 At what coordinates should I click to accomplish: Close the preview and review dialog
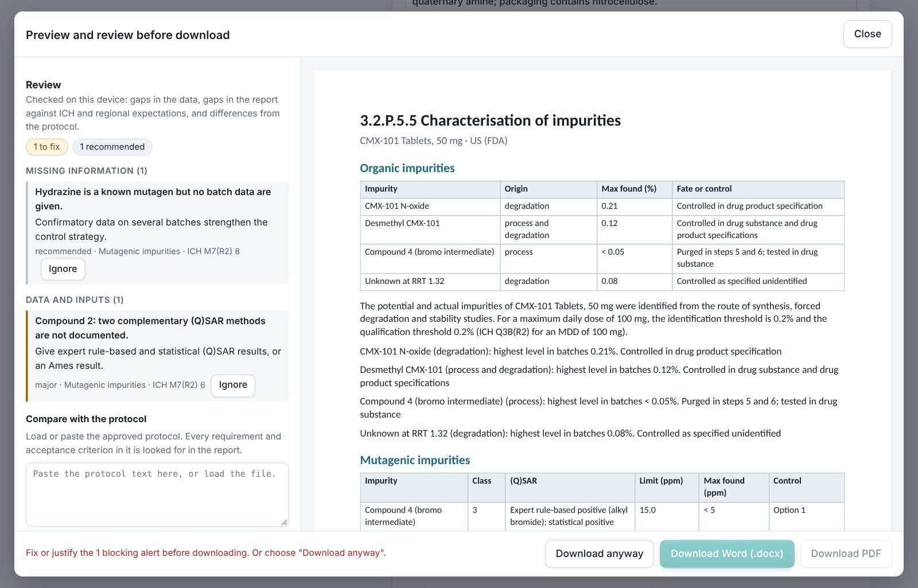click(x=867, y=34)
